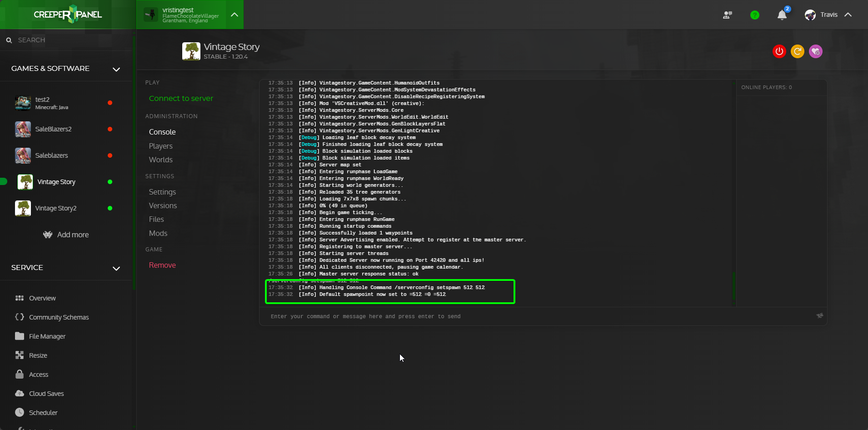This screenshot has height=430, width=868.
Task: Open the Travis account menu chevron
Action: pyautogui.click(x=848, y=15)
